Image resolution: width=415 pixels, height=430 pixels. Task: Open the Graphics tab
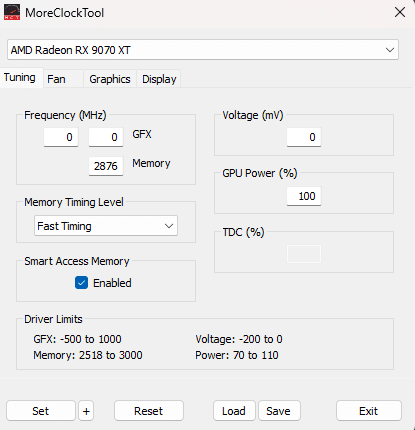(110, 79)
